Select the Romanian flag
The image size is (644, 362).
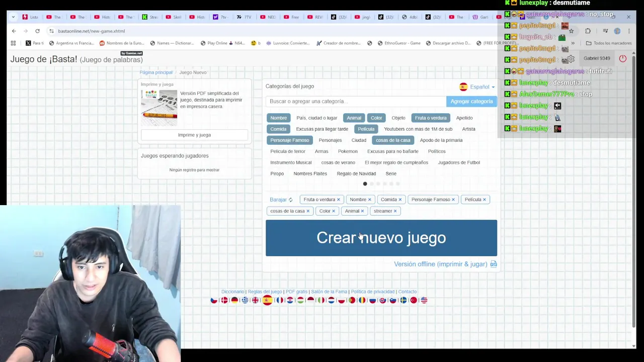(x=362, y=300)
